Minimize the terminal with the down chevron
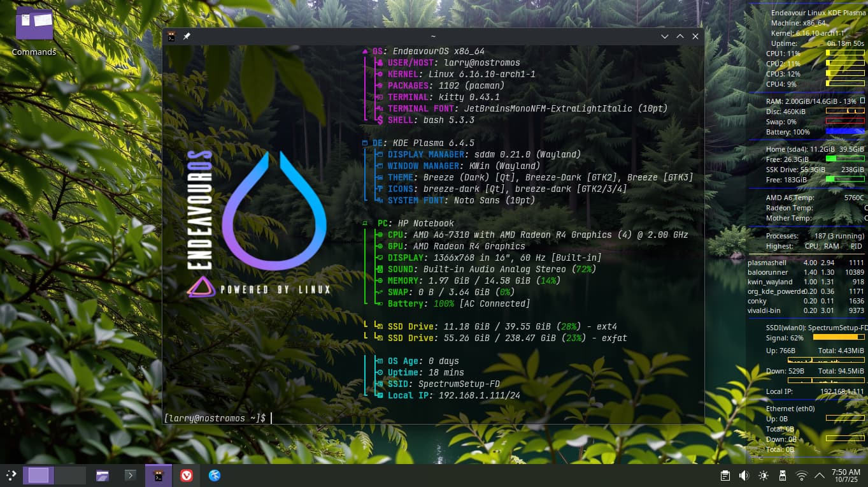 click(x=664, y=37)
